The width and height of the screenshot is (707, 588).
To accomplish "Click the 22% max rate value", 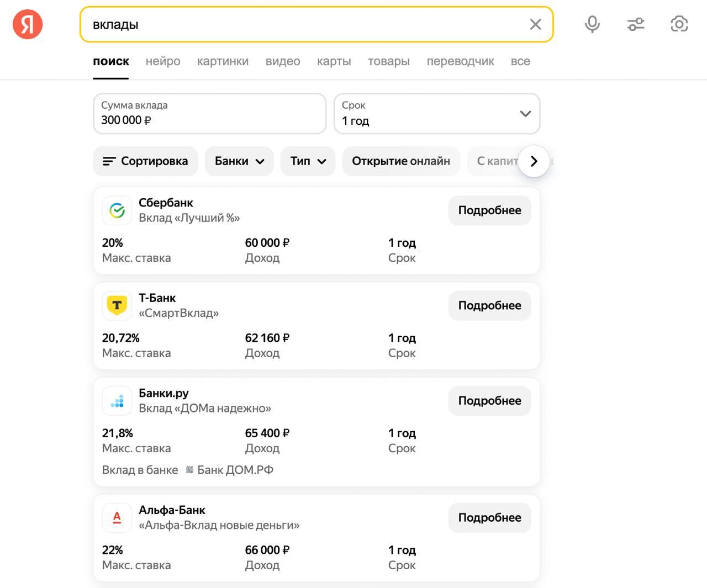I will 113,550.
